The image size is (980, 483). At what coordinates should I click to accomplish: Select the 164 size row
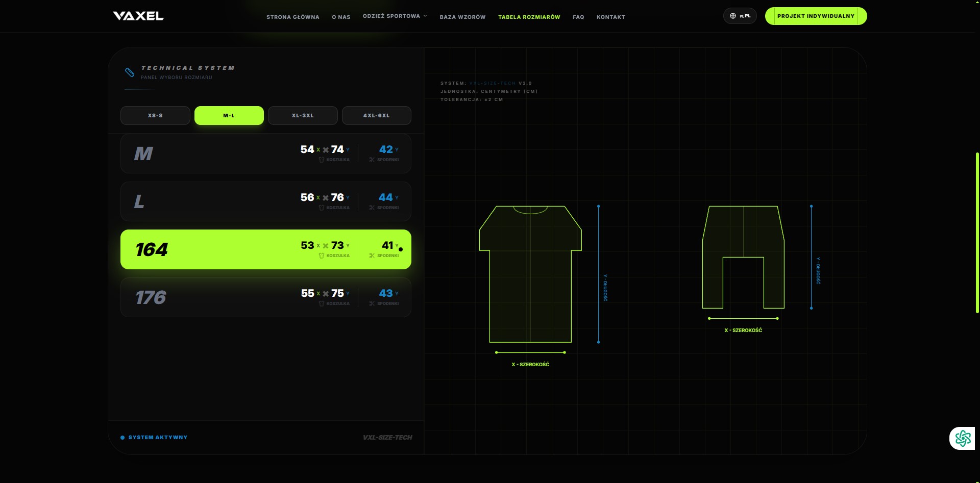266,249
